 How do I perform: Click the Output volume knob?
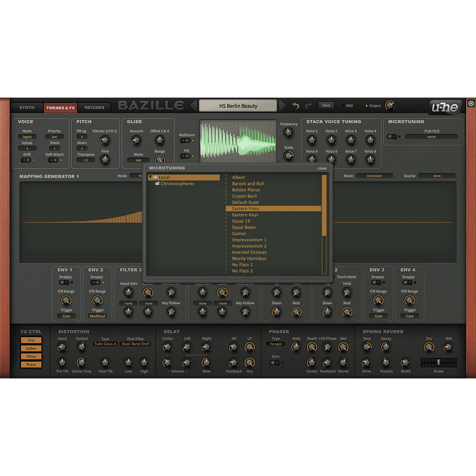point(390,105)
